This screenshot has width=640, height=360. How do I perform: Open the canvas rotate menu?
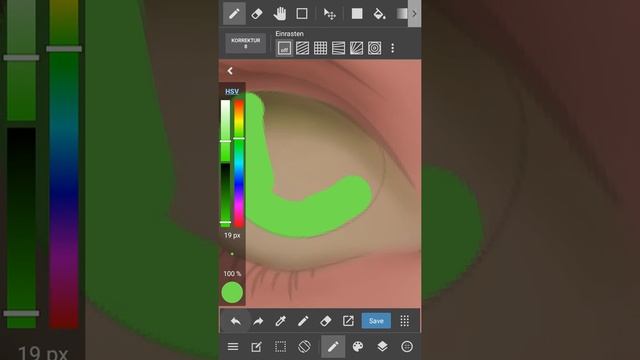click(304, 347)
